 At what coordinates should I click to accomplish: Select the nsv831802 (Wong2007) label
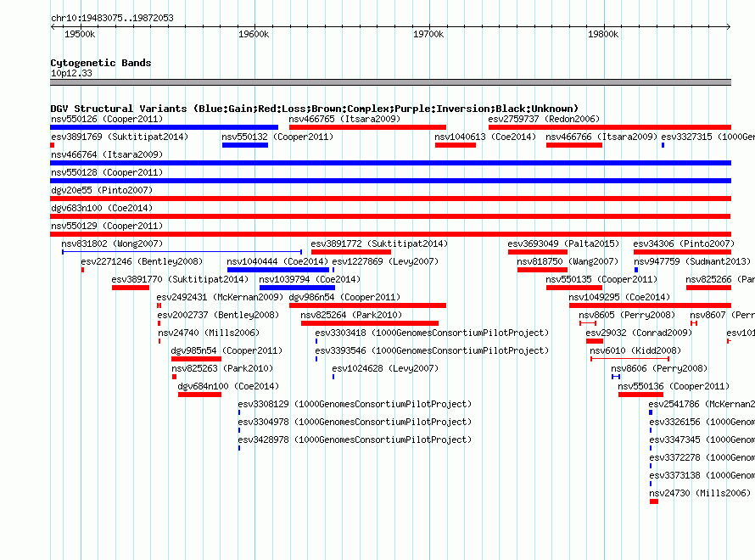(x=112, y=244)
